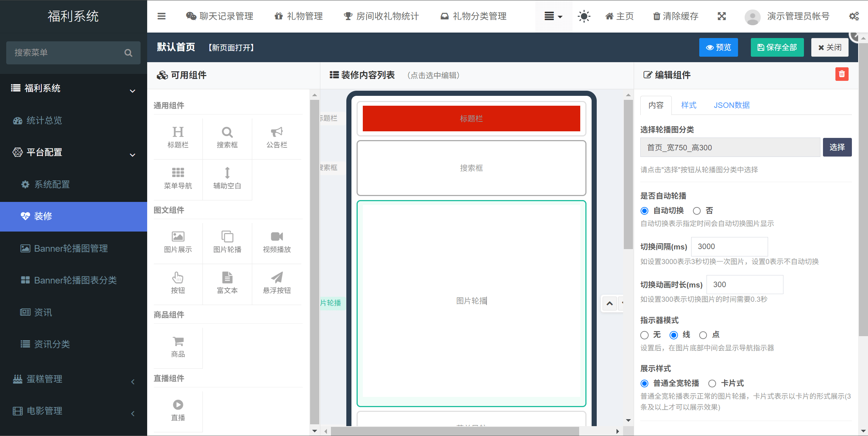This screenshot has height=436, width=868.
Task: Open the 礼物管理 top tab
Action: pos(299,16)
